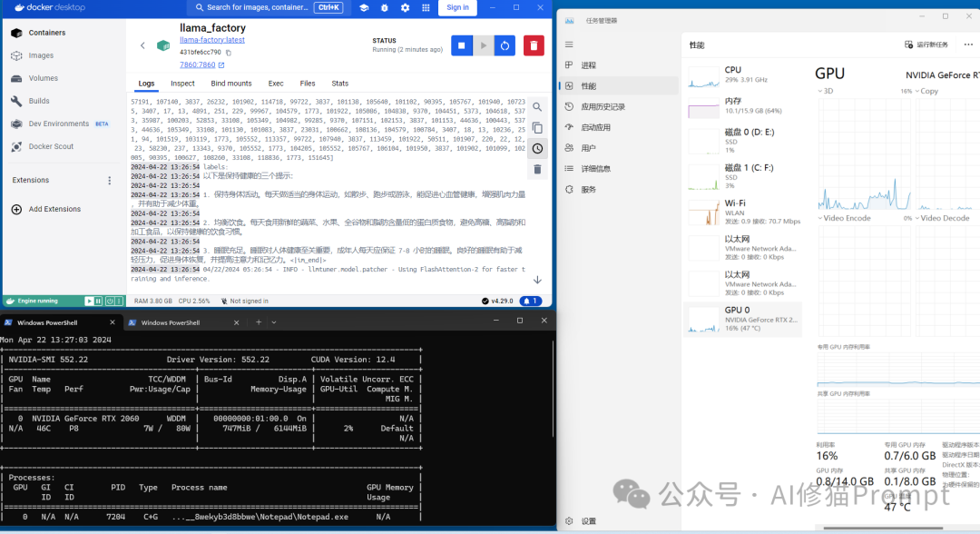Select GPU 0 performance item
Screen dimensions: 980x534
click(x=743, y=319)
